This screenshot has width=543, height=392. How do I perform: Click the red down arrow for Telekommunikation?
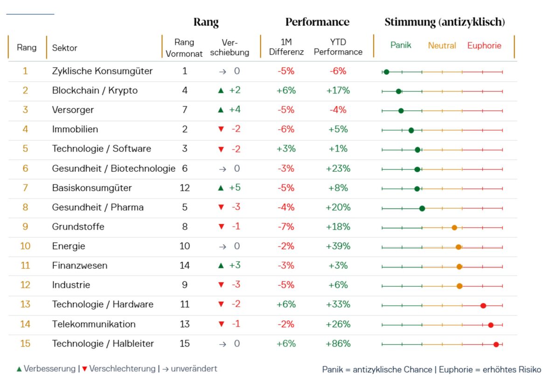[221, 324]
